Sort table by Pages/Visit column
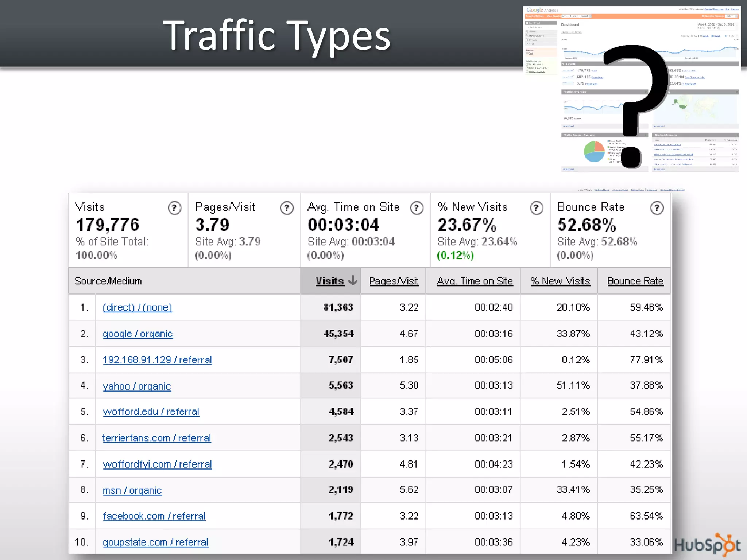747x560 pixels. pyautogui.click(x=394, y=281)
